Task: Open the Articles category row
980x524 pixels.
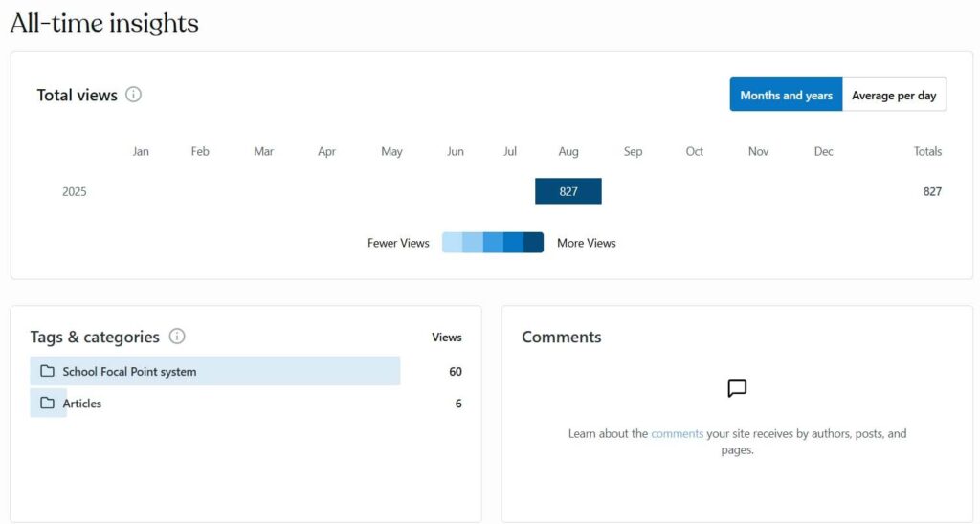Action: tap(82, 404)
